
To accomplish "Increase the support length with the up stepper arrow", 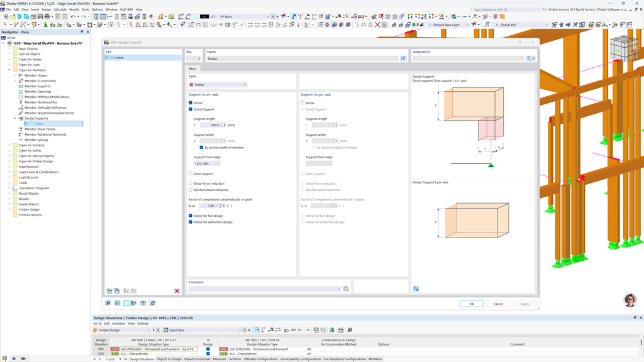I will [x=221, y=124].
